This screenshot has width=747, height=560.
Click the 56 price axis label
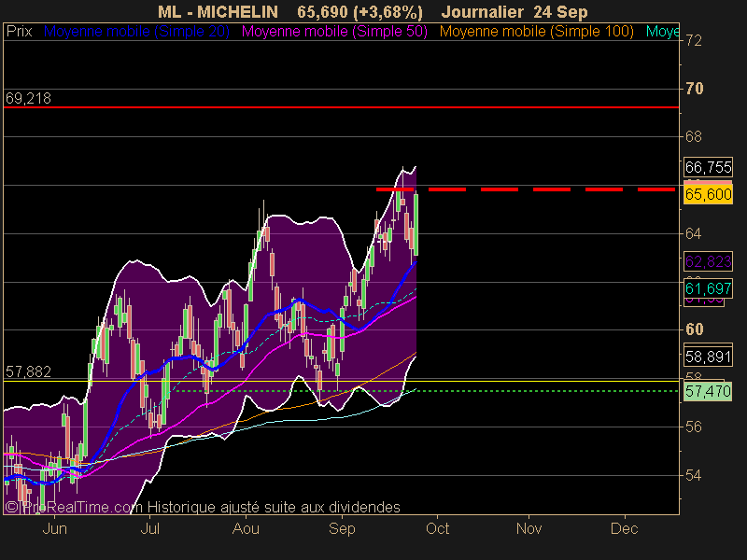pyautogui.click(x=694, y=427)
